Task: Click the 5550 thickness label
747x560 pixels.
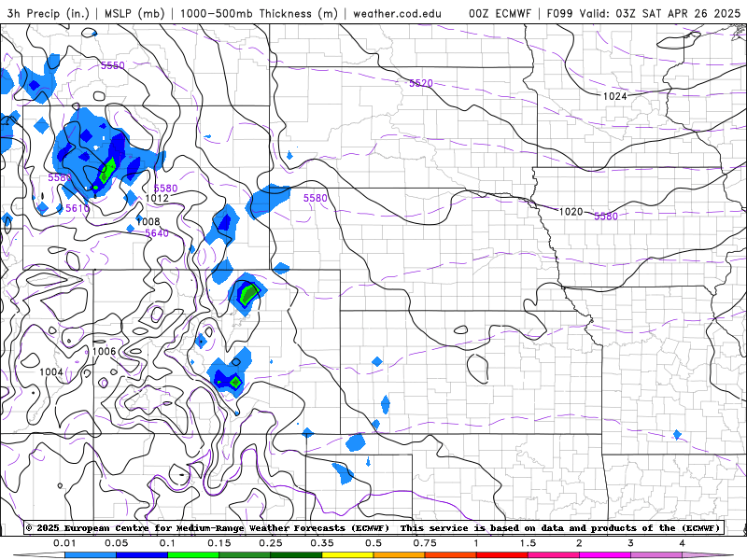Action: pos(113,65)
